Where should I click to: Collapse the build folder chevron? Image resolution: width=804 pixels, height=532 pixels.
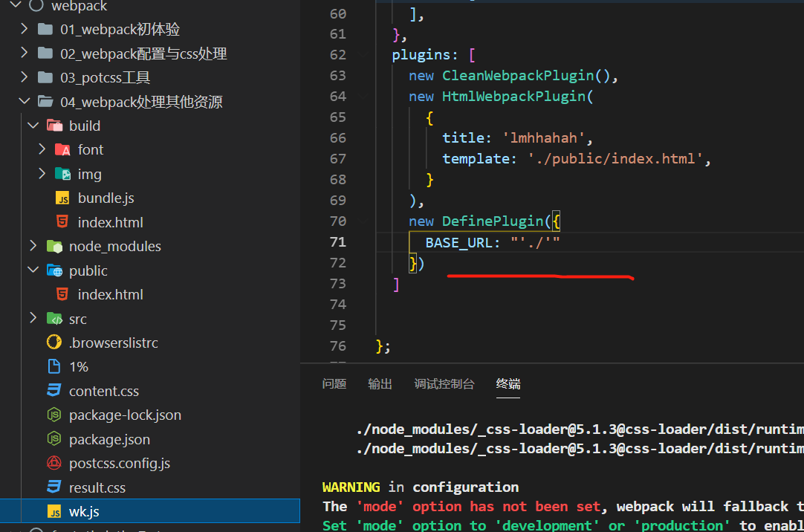point(33,125)
